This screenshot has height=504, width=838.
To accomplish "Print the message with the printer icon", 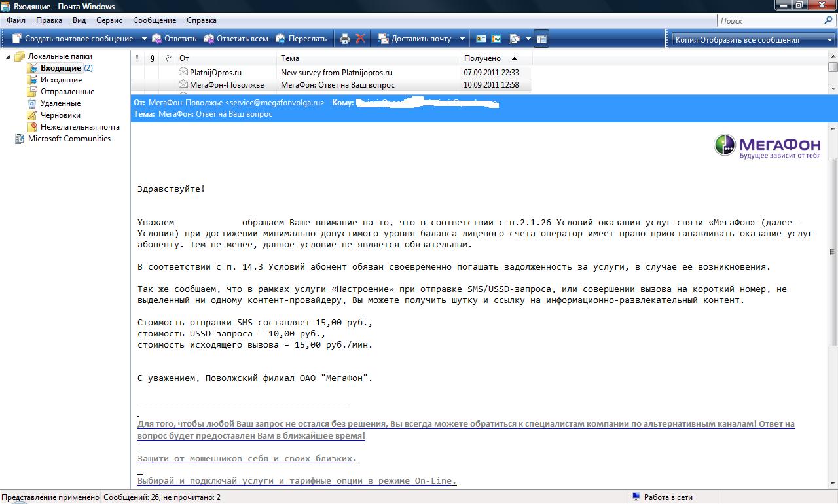I will pyautogui.click(x=345, y=39).
